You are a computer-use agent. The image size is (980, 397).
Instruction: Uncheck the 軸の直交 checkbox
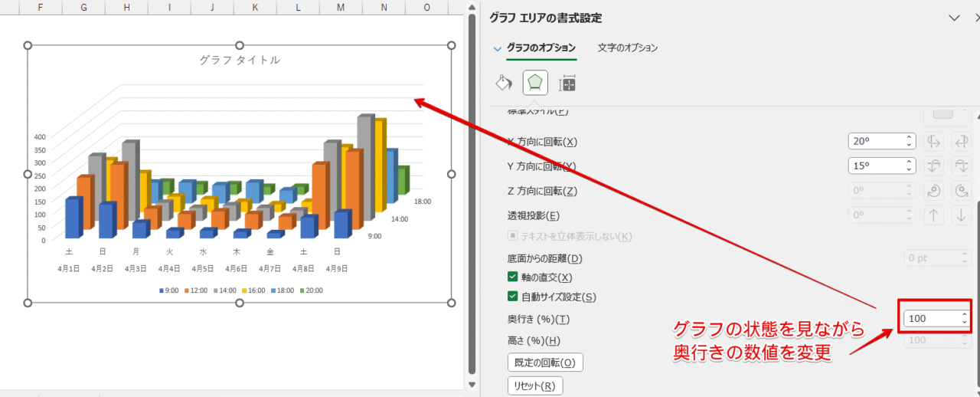pos(513,277)
